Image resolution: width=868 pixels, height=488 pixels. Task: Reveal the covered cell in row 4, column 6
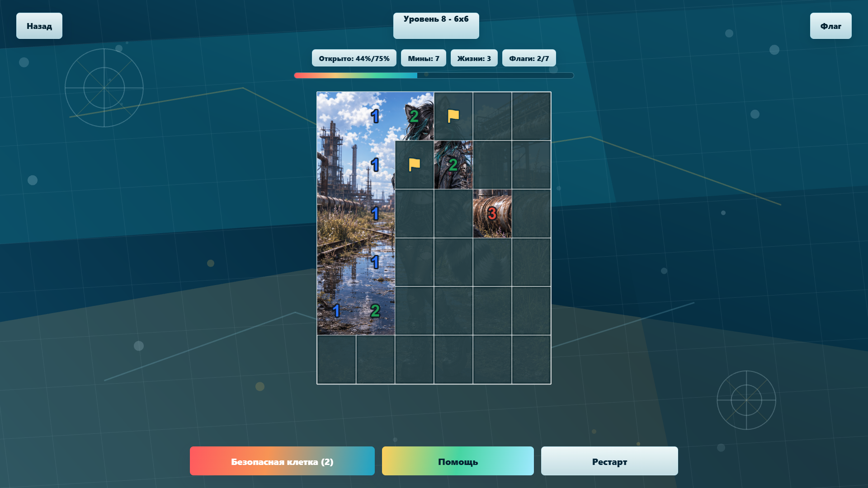point(531,262)
